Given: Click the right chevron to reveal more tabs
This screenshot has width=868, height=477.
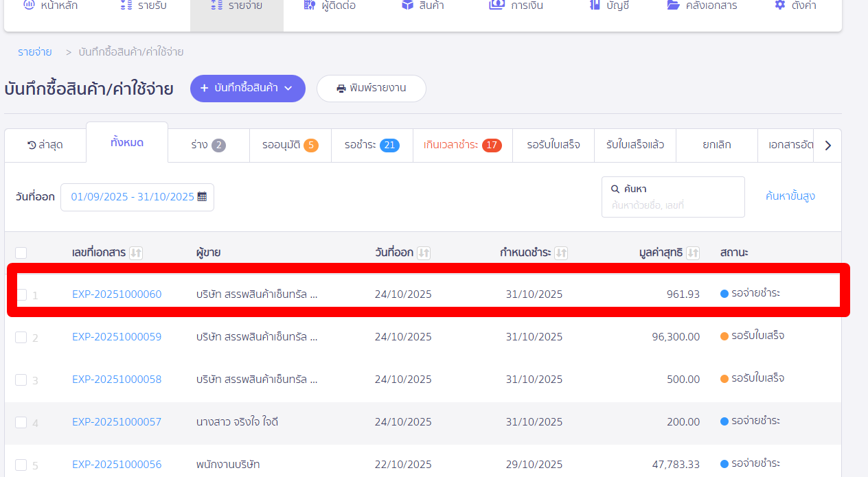Looking at the screenshot, I should tap(828, 145).
